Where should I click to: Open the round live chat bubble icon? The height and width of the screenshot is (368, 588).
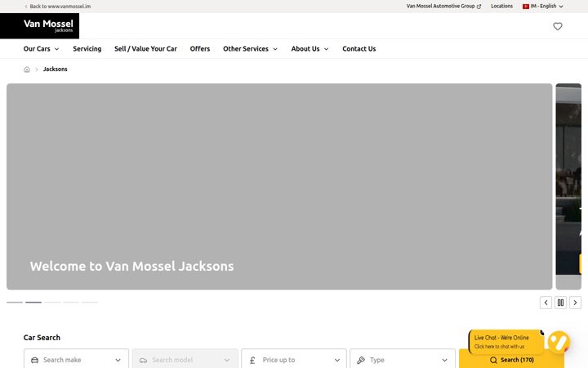[559, 342]
